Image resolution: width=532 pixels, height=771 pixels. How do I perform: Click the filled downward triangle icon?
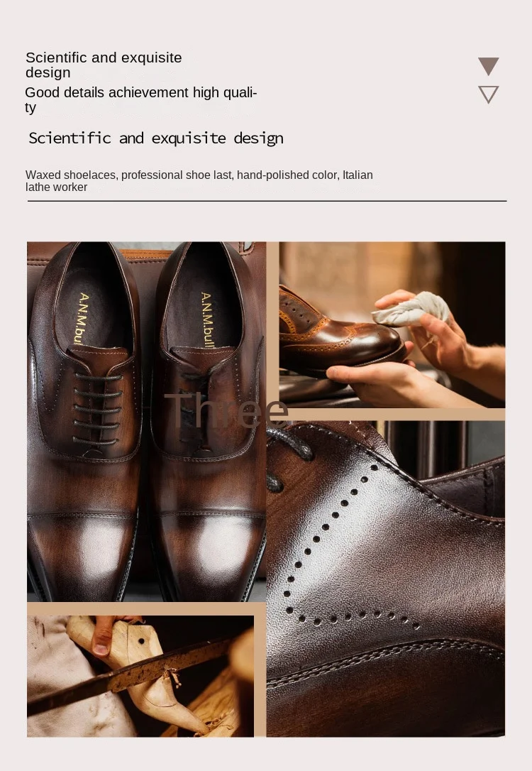click(488, 66)
